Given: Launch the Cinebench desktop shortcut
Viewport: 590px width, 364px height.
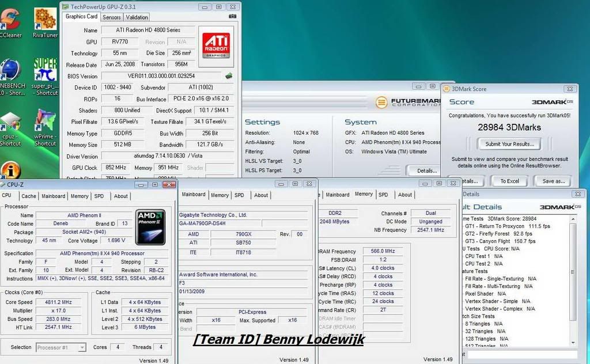Looking at the screenshot, I should pyautogui.click(x=10, y=77).
